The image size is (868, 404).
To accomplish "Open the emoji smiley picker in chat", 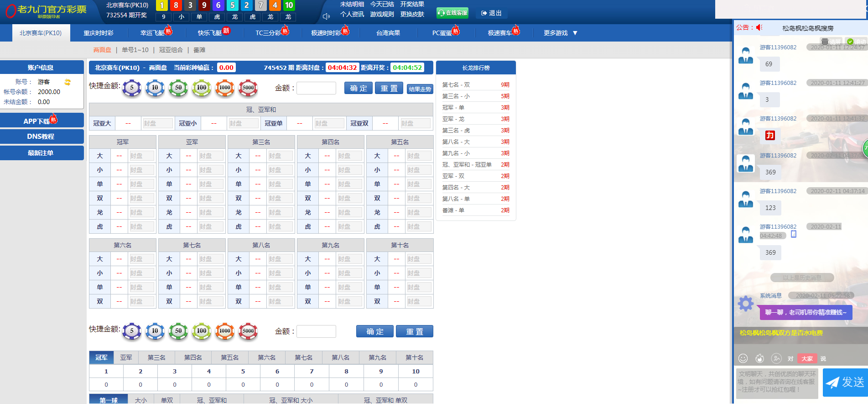I will 743,358.
